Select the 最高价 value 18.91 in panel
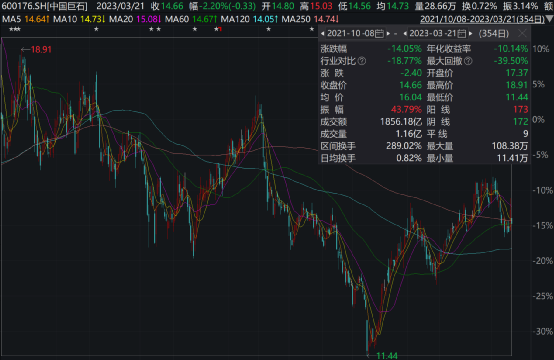The height and width of the screenshot is (360, 554). 517,85
